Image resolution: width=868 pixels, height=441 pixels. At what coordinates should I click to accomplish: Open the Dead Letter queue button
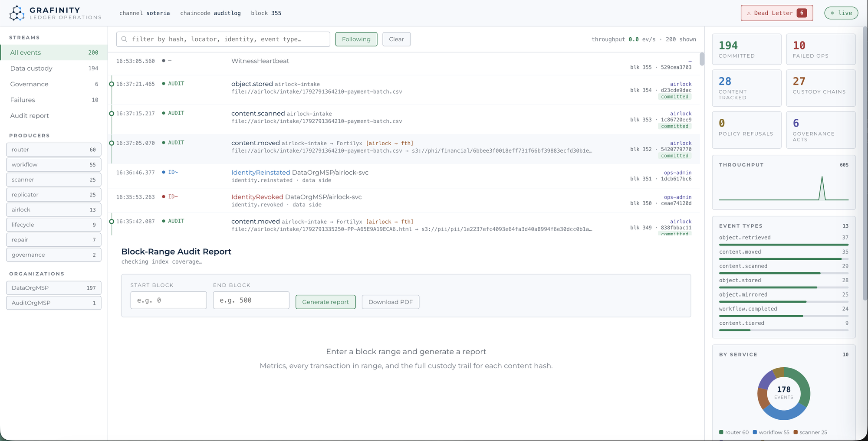776,13
